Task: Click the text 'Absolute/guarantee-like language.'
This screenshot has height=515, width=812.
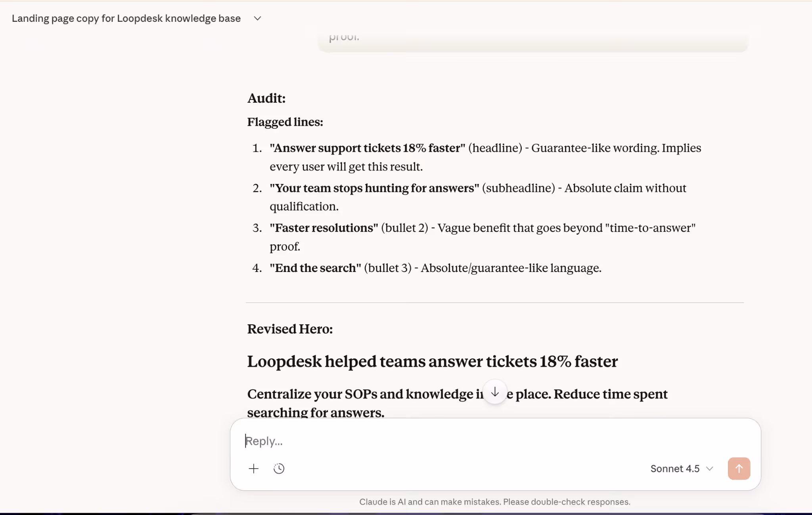Action: tap(511, 268)
